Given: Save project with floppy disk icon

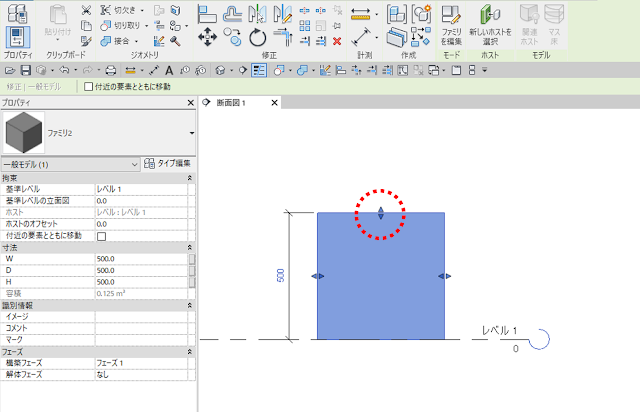Looking at the screenshot, I should pos(26,71).
